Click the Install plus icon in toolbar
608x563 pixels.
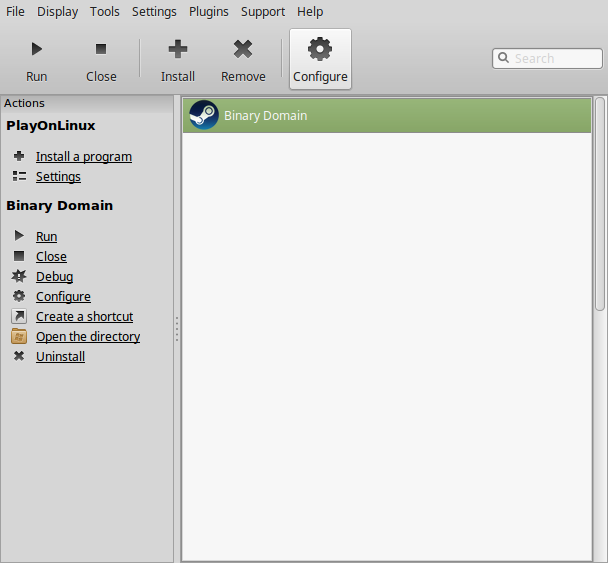coord(178,49)
